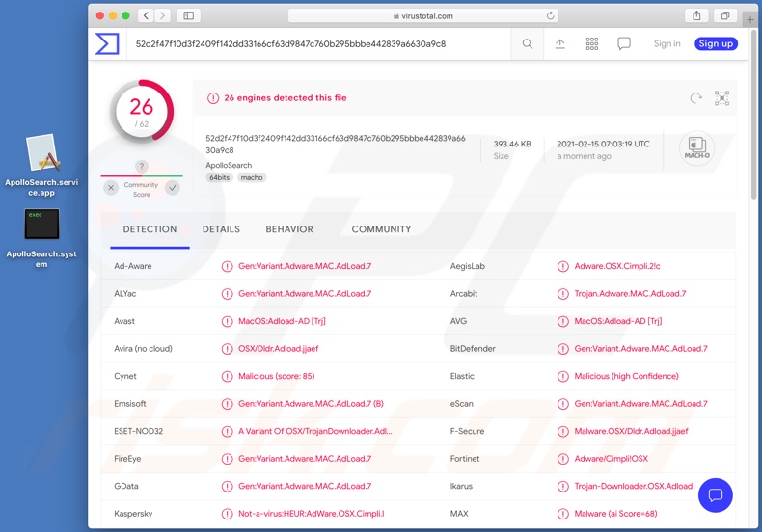Click the VirusTotal logo icon
The image size is (762, 532).
point(106,43)
